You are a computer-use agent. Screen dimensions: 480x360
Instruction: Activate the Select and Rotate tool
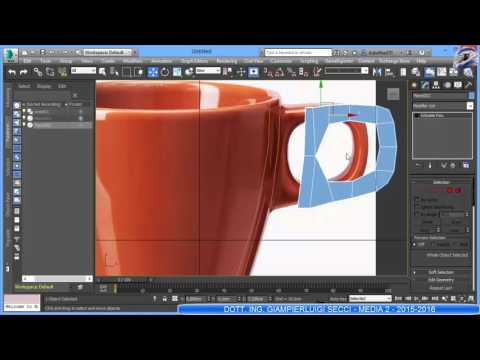click(x=165, y=72)
